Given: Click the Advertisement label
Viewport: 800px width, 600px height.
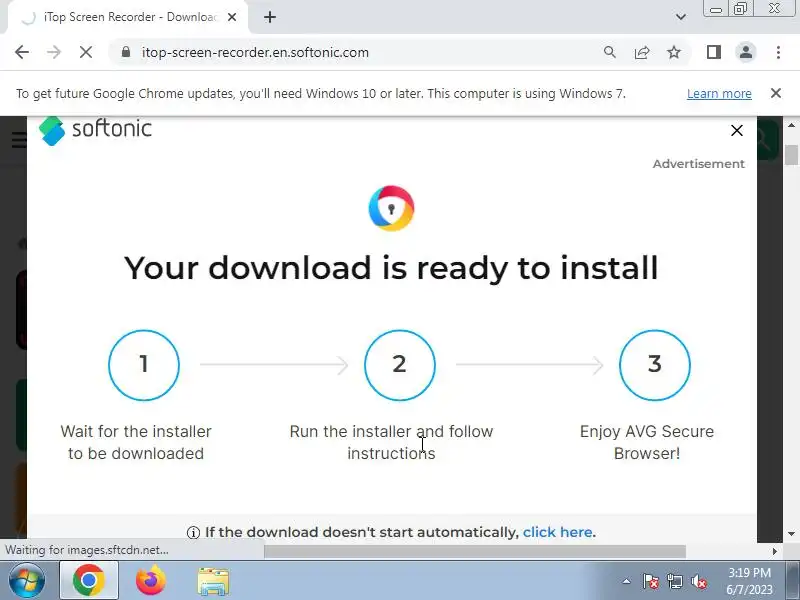Looking at the screenshot, I should click(x=698, y=164).
